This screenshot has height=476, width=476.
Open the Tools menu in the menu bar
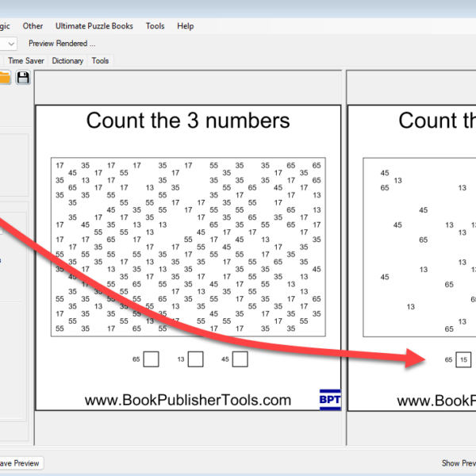(155, 26)
